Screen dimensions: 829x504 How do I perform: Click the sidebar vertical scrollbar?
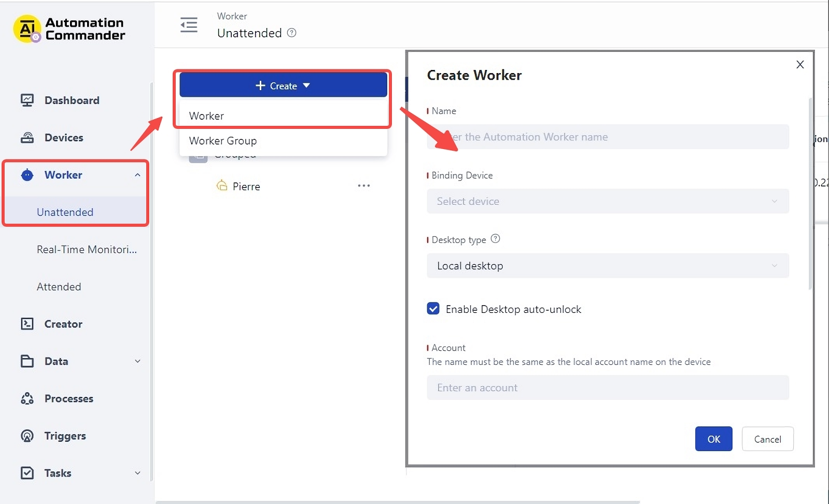coord(151,282)
